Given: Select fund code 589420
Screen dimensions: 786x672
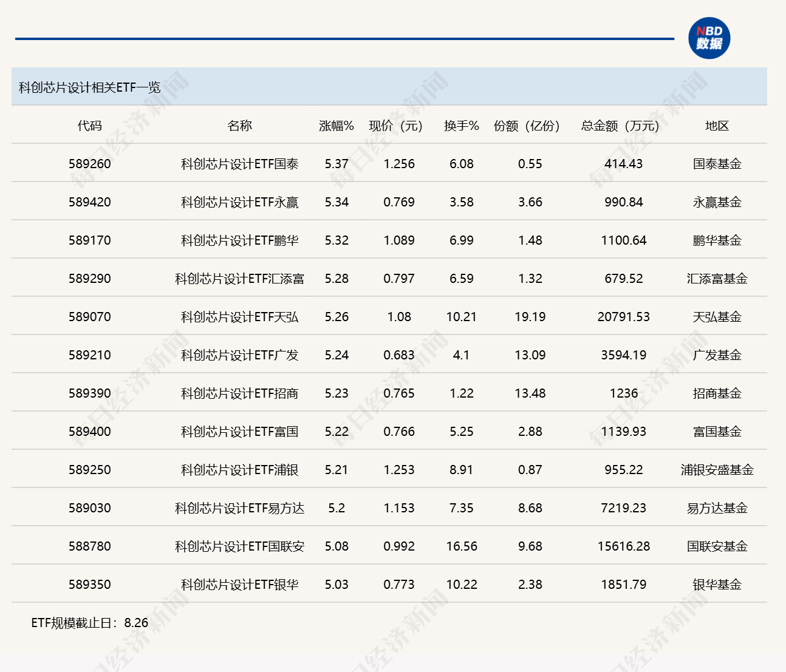Looking at the screenshot, I should tap(90, 202).
